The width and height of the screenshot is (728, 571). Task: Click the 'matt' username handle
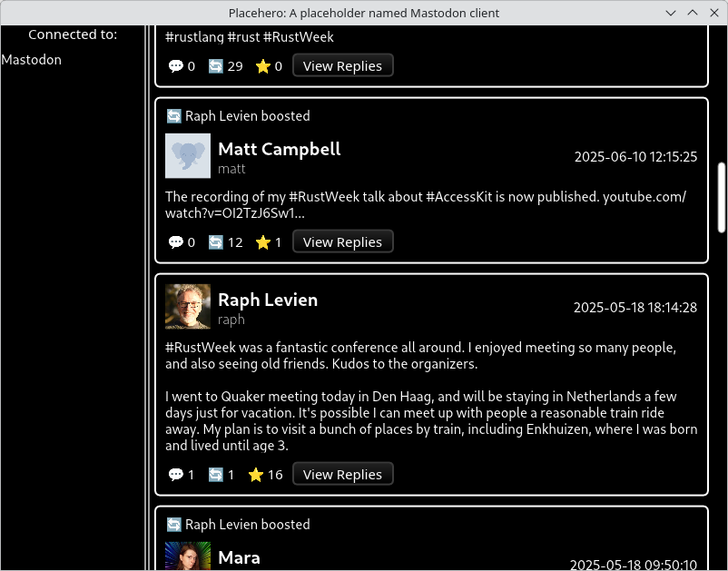[231, 169]
